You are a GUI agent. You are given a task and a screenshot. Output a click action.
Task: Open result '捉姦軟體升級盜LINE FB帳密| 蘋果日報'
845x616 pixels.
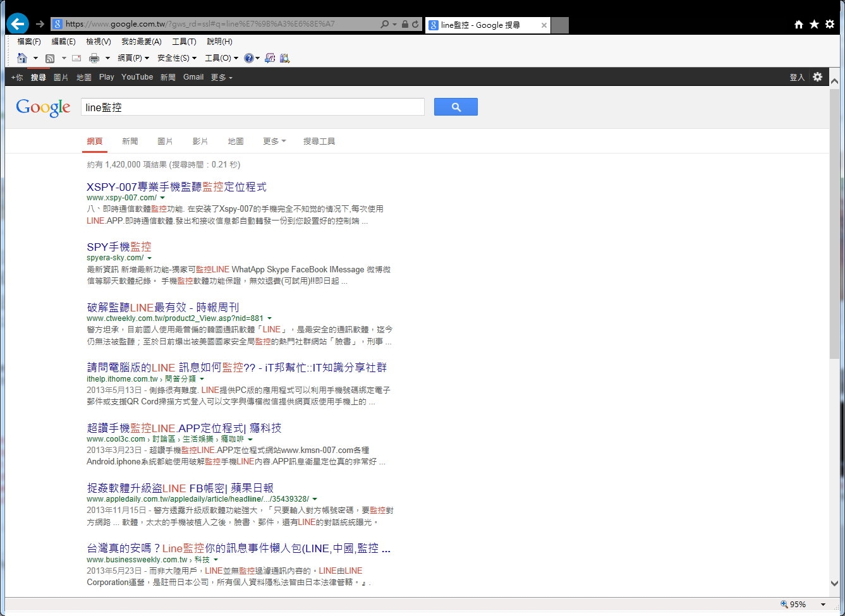click(180, 488)
